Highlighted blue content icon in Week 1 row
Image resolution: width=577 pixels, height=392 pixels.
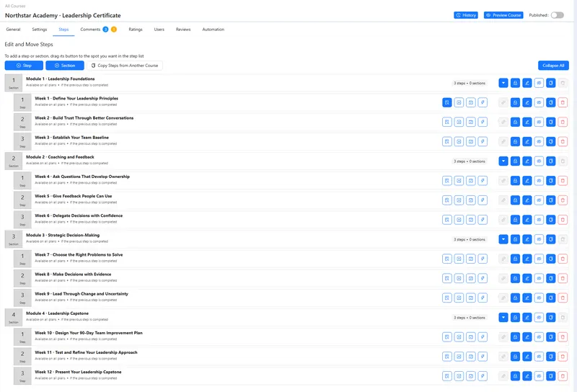click(446, 102)
